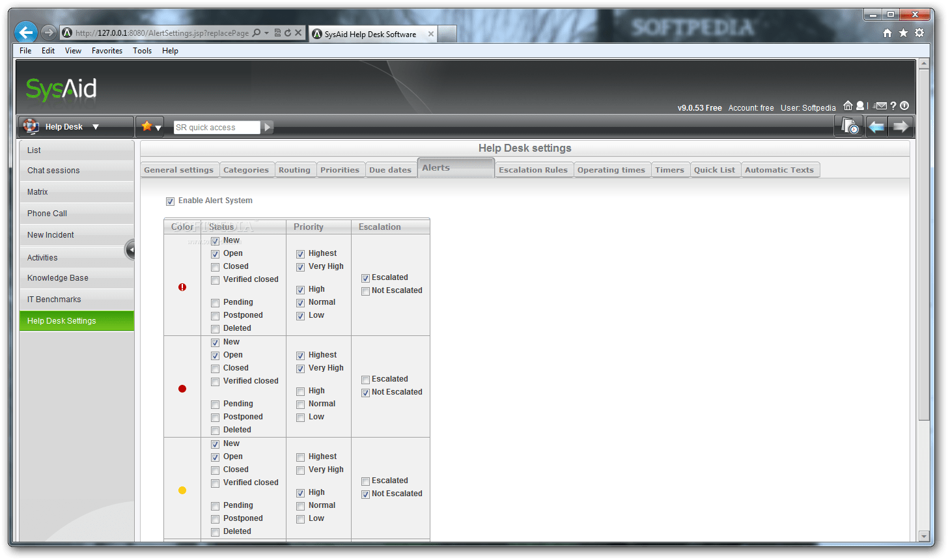948x560 pixels.
Task: Open the recent items history icon
Action: pos(848,126)
